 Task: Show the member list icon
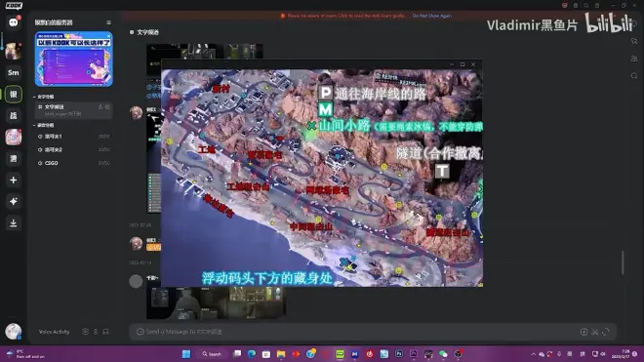pos(634,59)
